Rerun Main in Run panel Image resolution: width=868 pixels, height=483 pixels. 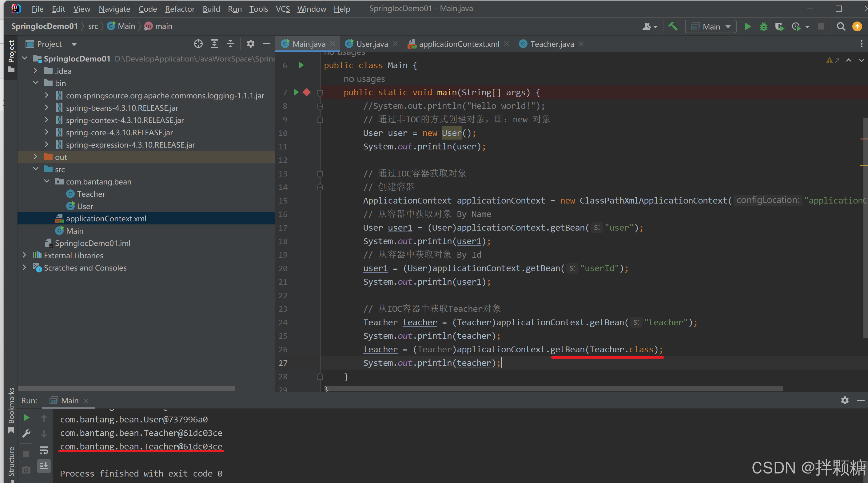click(26, 418)
